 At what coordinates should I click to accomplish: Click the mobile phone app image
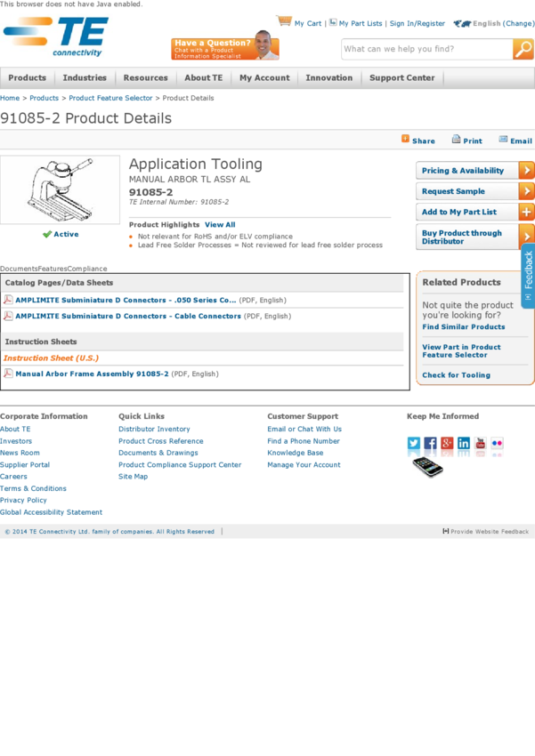(x=428, y=467)
